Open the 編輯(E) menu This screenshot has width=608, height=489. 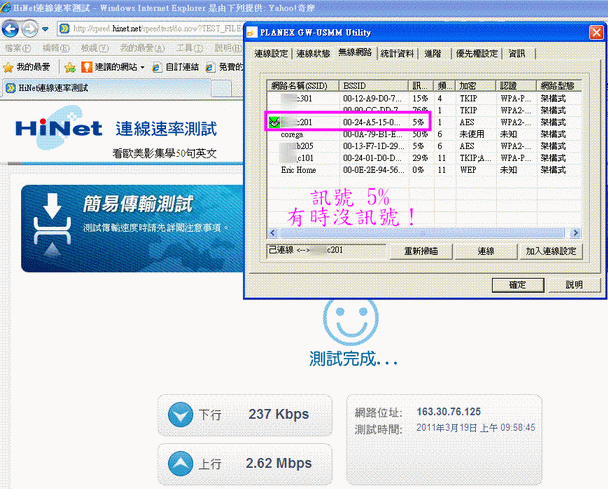click(x=56, y=48)
